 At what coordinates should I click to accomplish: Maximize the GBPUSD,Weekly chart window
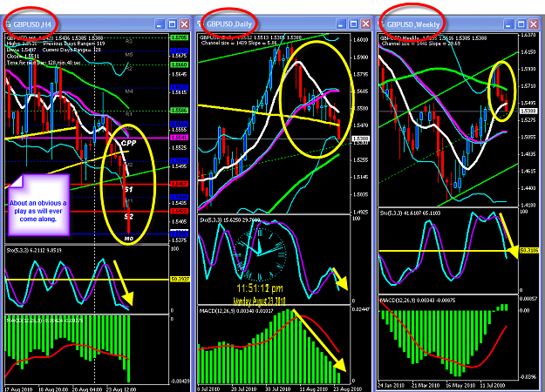[521, 24]
